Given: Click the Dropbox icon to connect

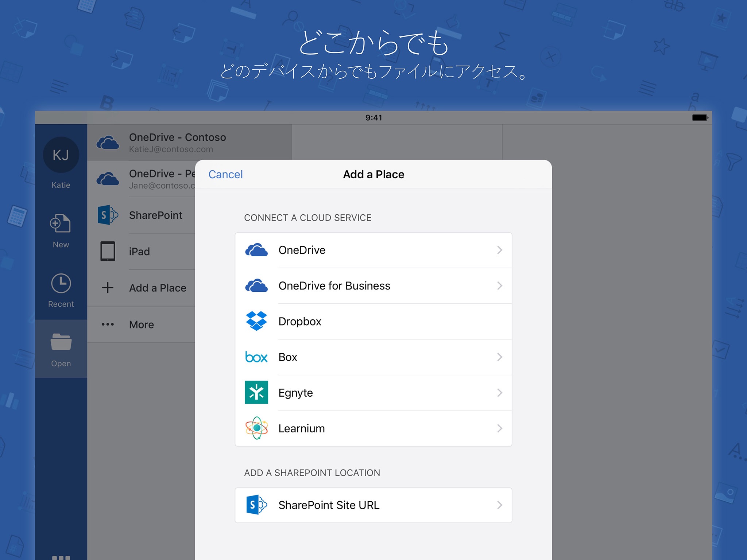Looking at the screenshot, I should 257,320.
